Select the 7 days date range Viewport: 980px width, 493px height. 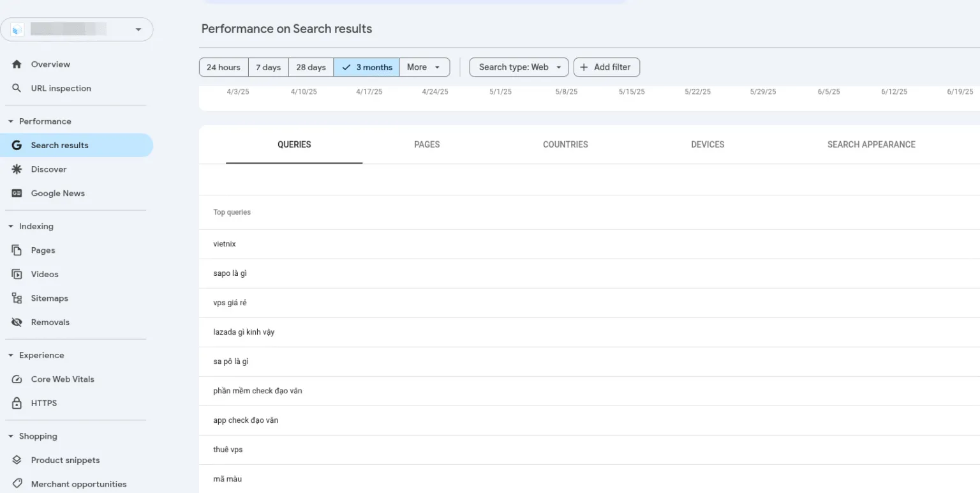(x=268, y=67)
